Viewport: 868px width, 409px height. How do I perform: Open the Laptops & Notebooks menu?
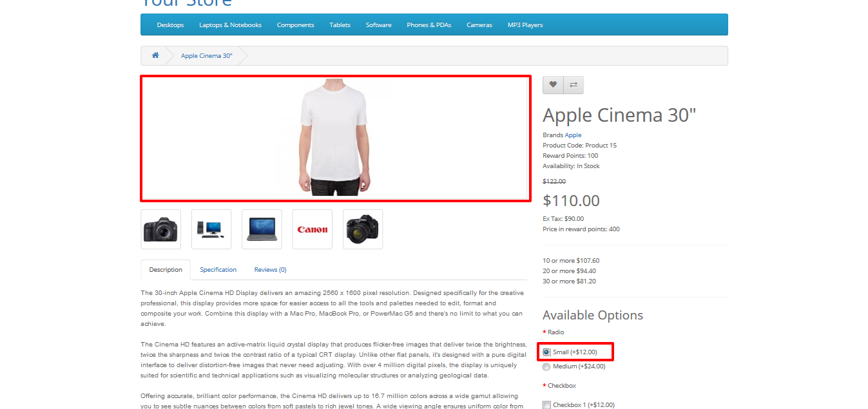[x=230, y=25]
